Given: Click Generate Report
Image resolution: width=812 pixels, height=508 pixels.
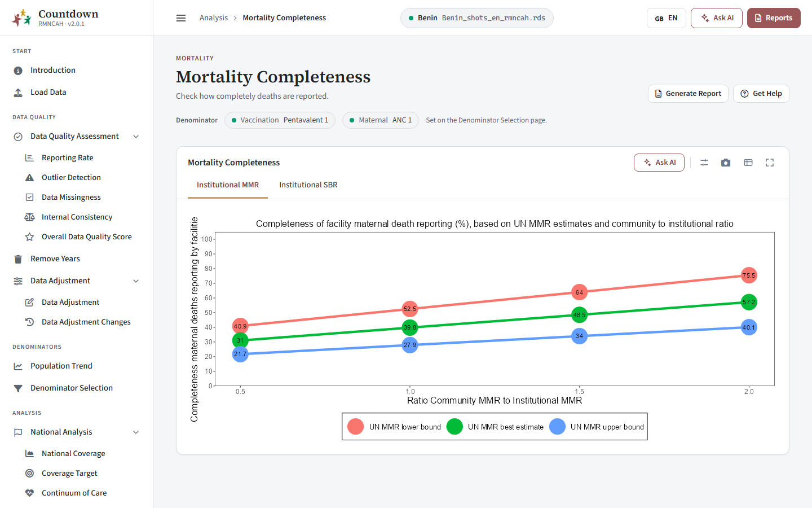Looking at the screenshot, I should (688, 94).
